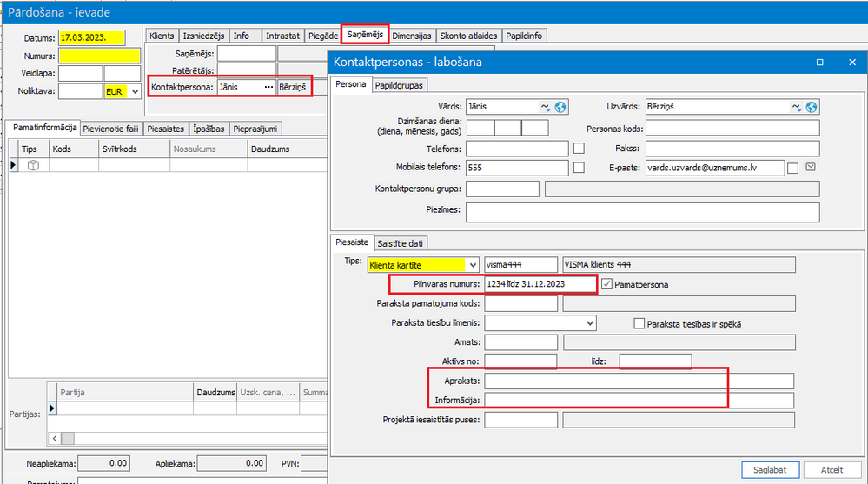The image size is (868, 484).
Task: Open the Tips Klienta kartīte dropdown
Action: pyautogui.click(x=473, y=265)
